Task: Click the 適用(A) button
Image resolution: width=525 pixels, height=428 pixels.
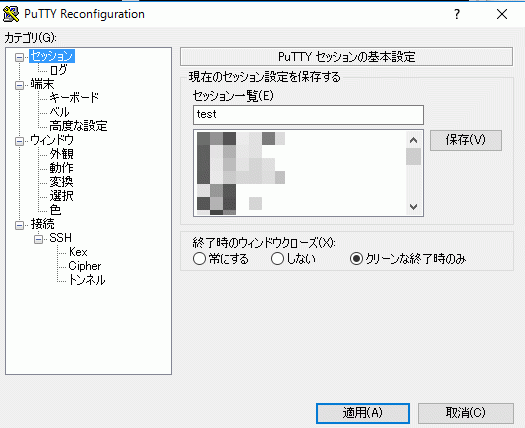Action: [363, 413]
